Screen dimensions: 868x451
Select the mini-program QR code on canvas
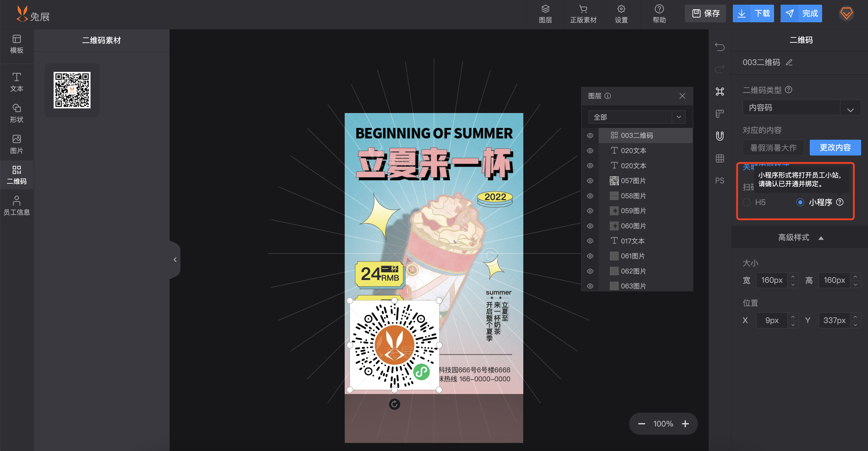point(394,345)
